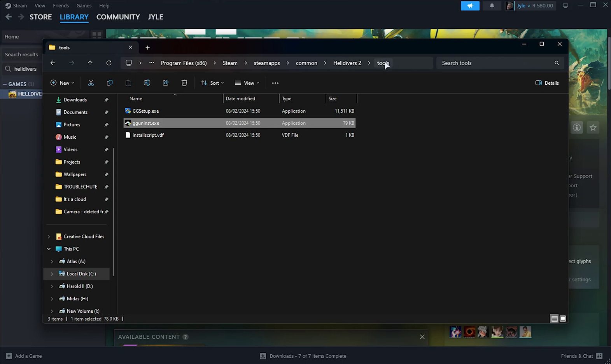Image resolution: width=611 pixels, height=364 pixels.
Task: Click the game info icon in Steam
Action: 577,127
